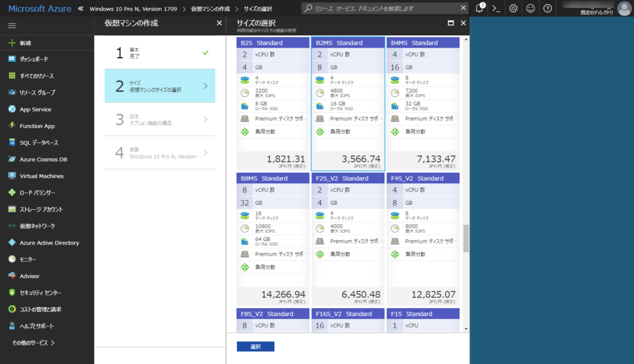This screenshot has width=634, height=364.
Task: Open feedback smiley icon
Action: tap(531, 8)
